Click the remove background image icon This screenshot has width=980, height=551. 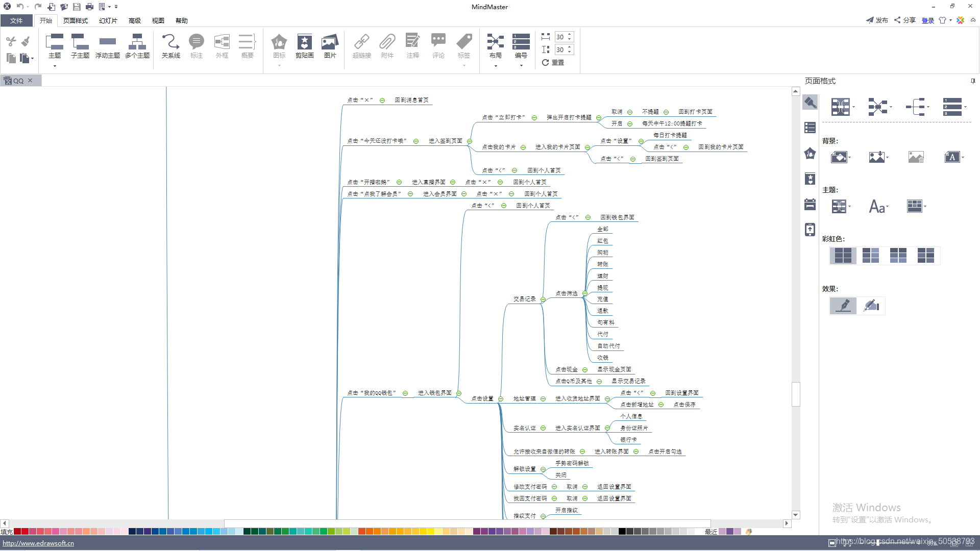click(916, 157)
